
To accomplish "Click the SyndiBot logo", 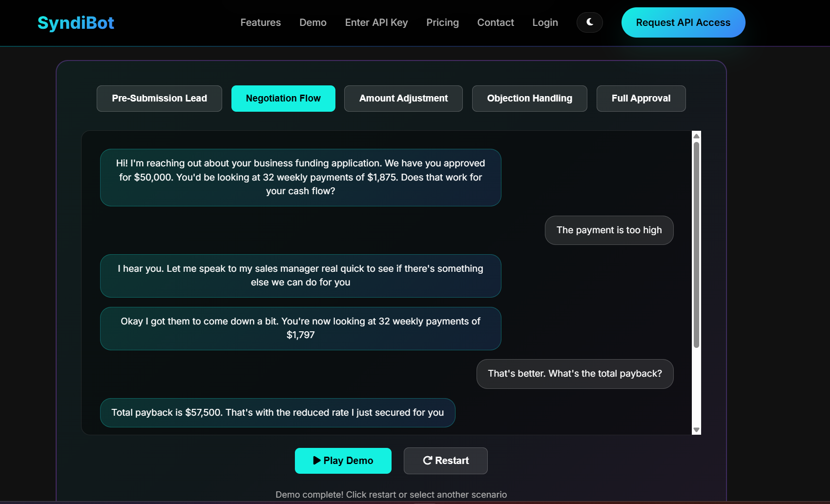I will 76,23.
